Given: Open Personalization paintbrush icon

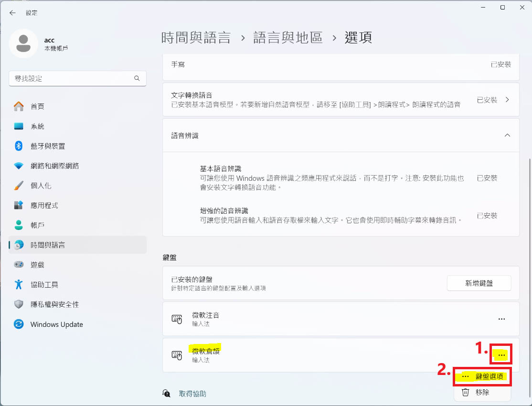Looking at the screenshot, I should pos(19,186).
